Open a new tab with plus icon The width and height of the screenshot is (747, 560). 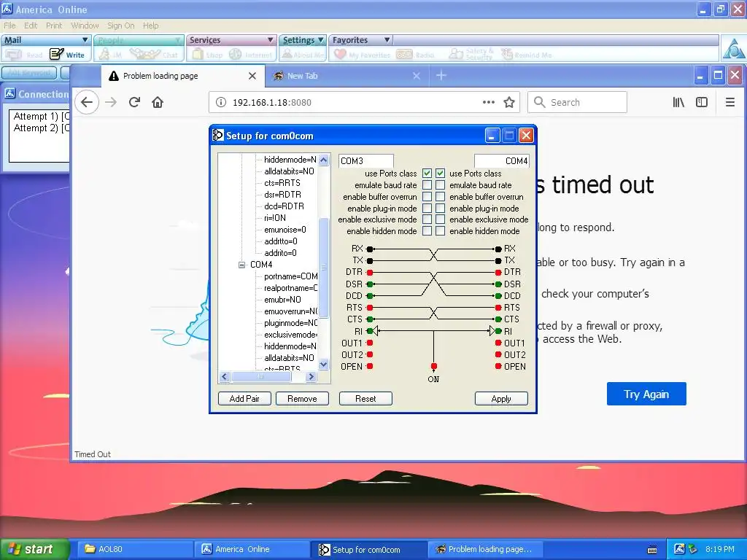[x=441, y=75]
